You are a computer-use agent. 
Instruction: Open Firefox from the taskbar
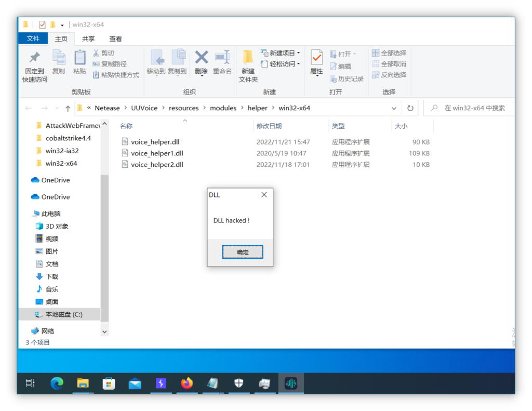pyautogui.click(x=187, y=383)
